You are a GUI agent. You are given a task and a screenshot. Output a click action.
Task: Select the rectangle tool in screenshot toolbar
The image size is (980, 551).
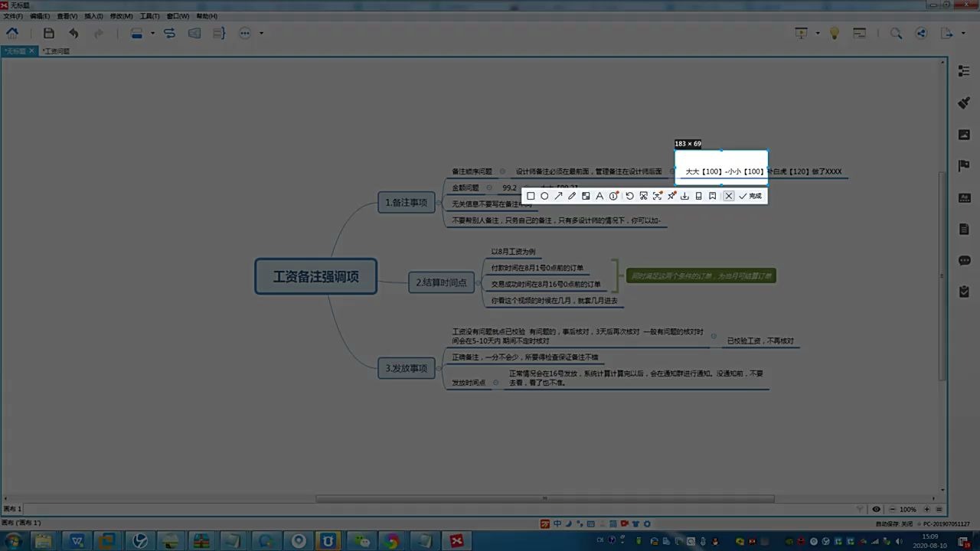coord(531,196)
